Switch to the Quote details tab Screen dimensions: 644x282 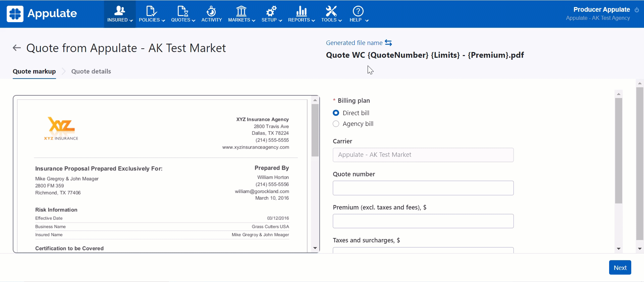[91, 72]
